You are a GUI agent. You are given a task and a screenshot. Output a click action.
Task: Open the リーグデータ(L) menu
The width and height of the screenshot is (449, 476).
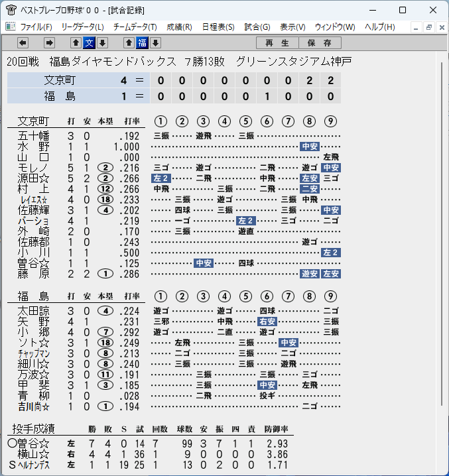tap(83, 27)
